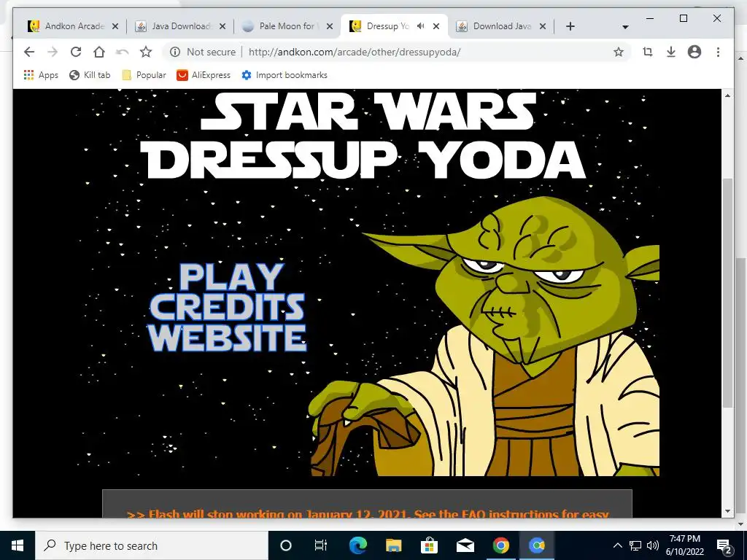The image size is (747, 560).
Task: Click the crop screenshot toolbar icon
Action: point(648,52)
